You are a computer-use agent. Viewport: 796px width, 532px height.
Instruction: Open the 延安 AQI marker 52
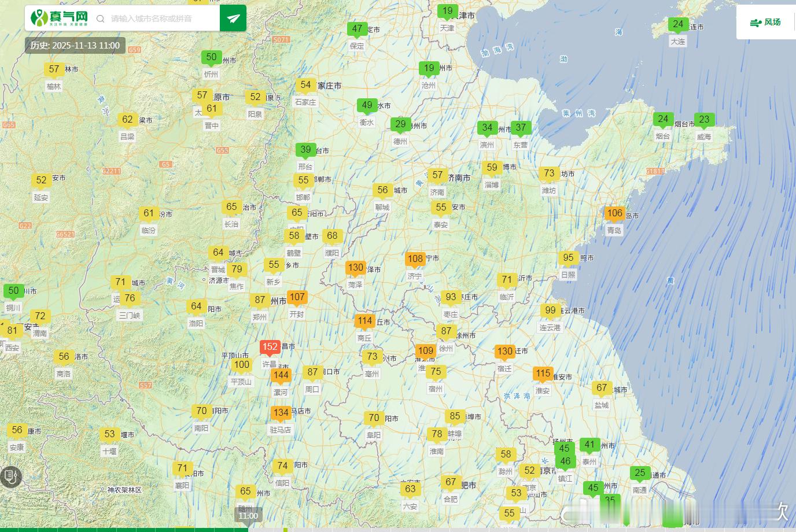pyautogui.click(x=42, y=180)
